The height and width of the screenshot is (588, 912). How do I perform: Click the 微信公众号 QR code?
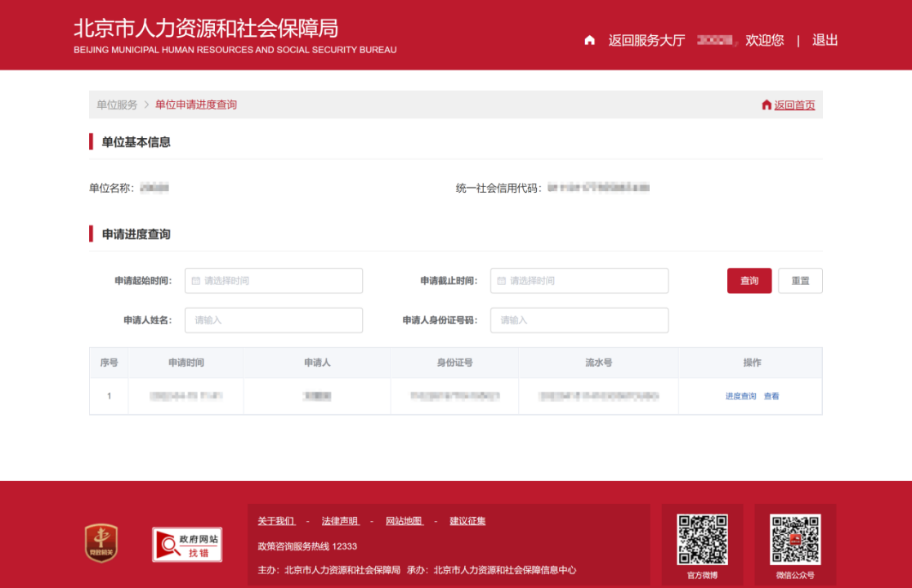tap(795, 539)
